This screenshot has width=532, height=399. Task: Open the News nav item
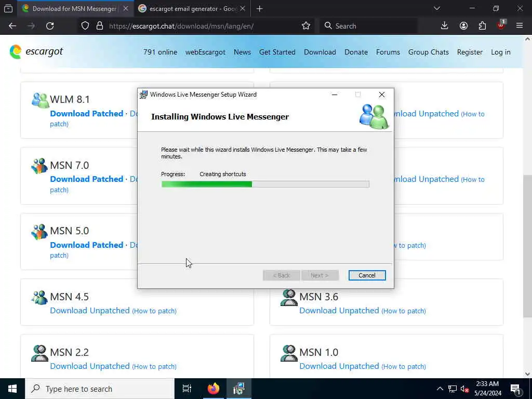(x=242, y=52)
